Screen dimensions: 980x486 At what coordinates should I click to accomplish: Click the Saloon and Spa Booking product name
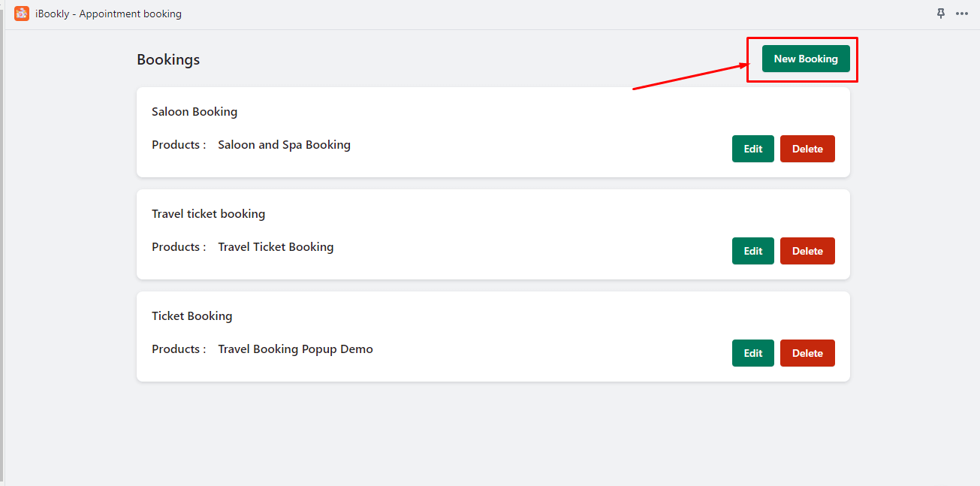284,145
